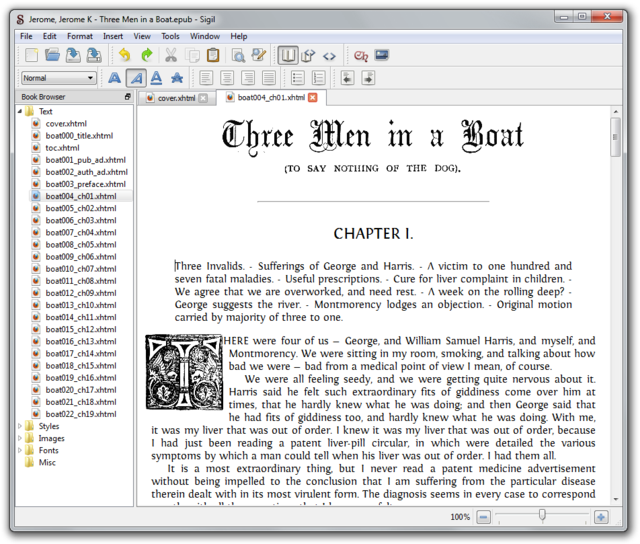The height and width of the screenshot is (544, 640).
Task: Open the Normal heading style dropdown
Action: 59,78
